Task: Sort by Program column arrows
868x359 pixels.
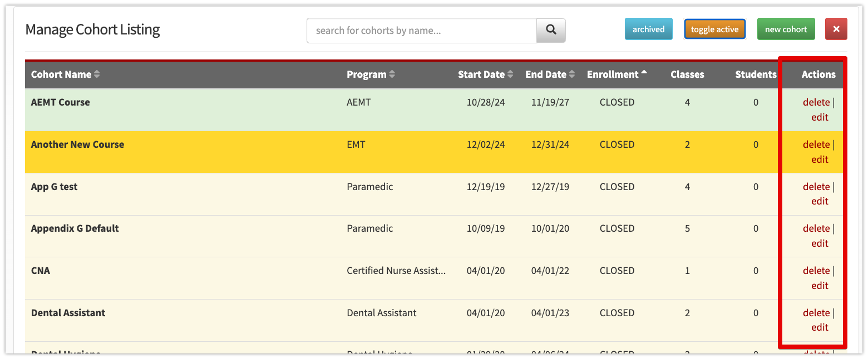Action: click(x=392, y=74)
